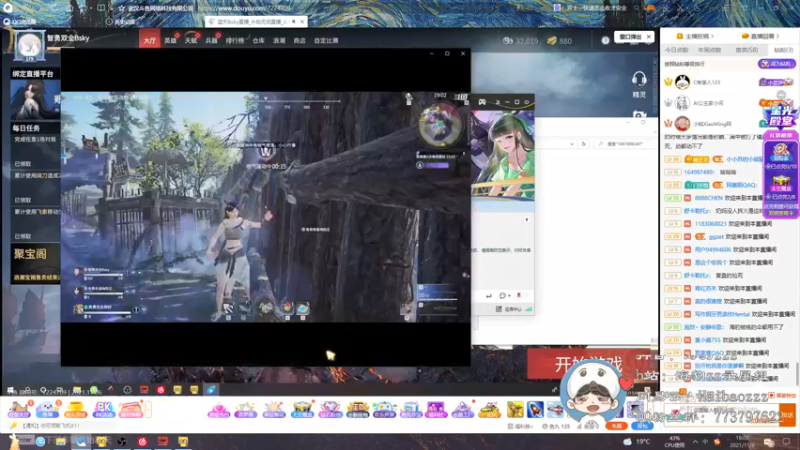Viewport: 800px width, 450px height.
Task: Click the orange chat send button
Action: click(x=787, y=415)
